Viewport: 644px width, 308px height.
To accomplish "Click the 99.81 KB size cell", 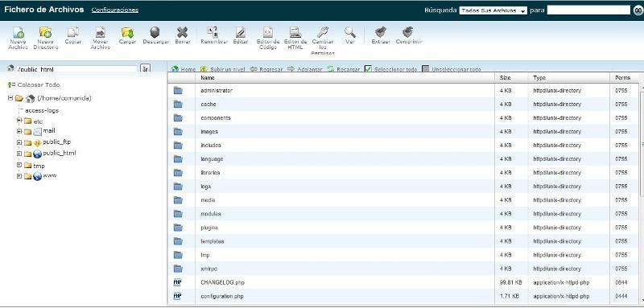I will click(x=510, y=282).
